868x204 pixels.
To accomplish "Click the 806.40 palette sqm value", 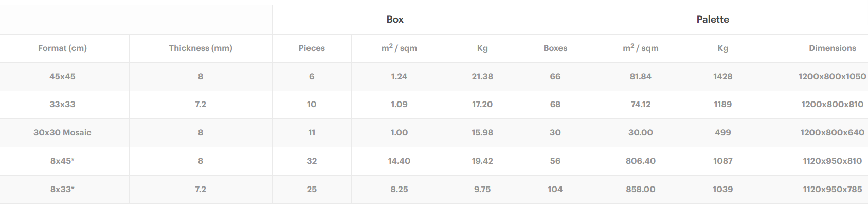I will (x=641, y=161).
